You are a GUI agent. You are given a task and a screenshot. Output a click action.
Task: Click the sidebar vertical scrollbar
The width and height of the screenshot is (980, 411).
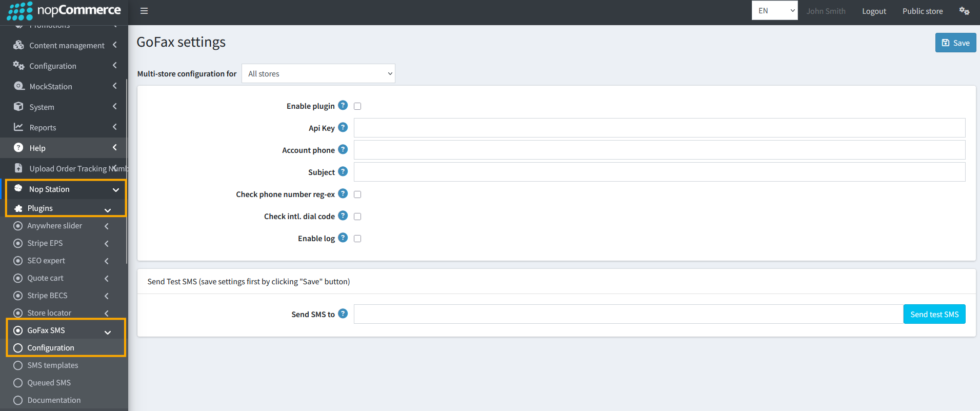[x=126, y=172]
